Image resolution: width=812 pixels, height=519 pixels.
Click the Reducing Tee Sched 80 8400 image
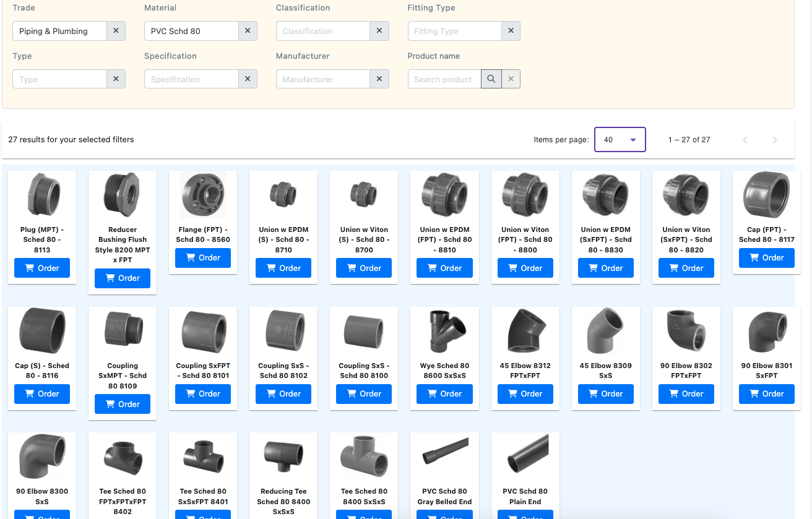tap(283, 456)
